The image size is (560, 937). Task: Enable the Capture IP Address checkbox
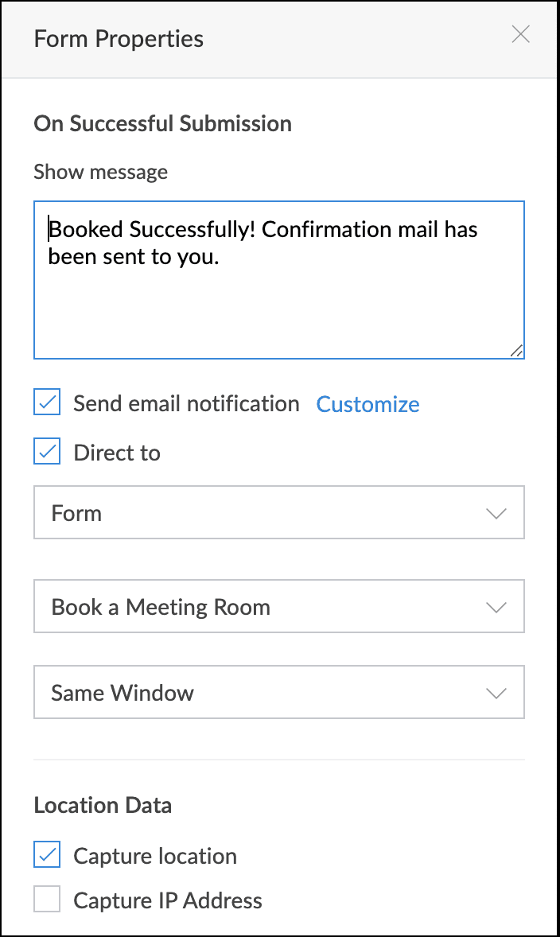point(48,900)
